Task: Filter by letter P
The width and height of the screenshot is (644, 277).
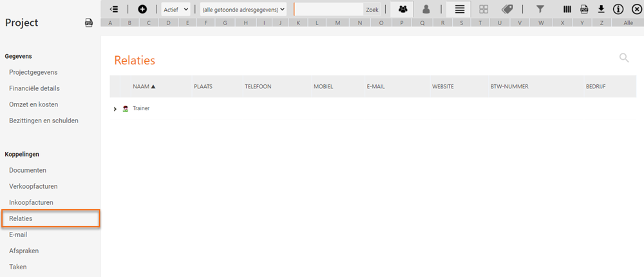Action: tap(402, 23)
